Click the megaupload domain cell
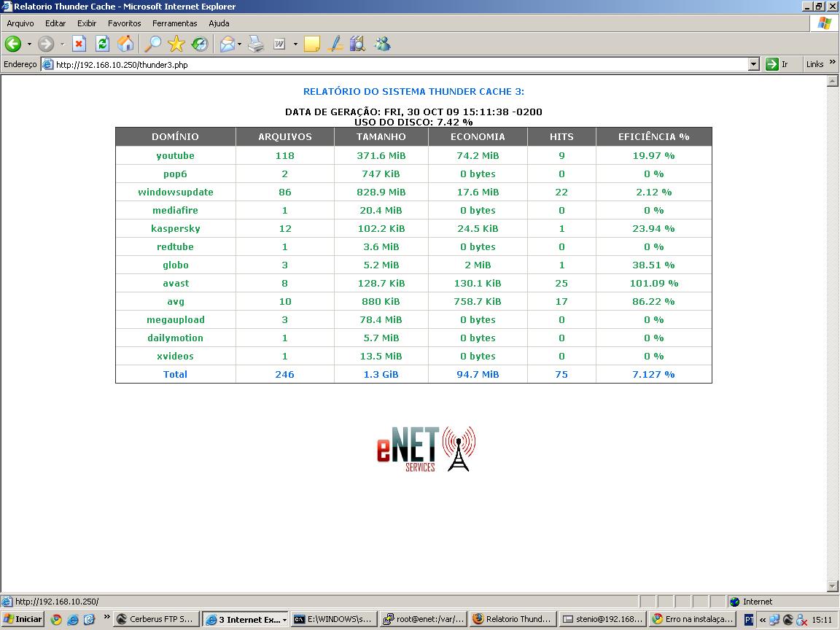The image size is (840, 630). pos(176,320)
